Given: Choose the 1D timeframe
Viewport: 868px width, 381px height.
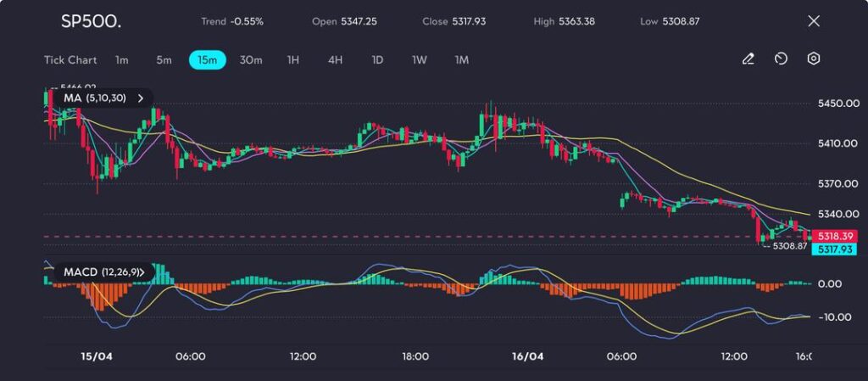Looking at the screenshot, I should (x=377, y=60).
